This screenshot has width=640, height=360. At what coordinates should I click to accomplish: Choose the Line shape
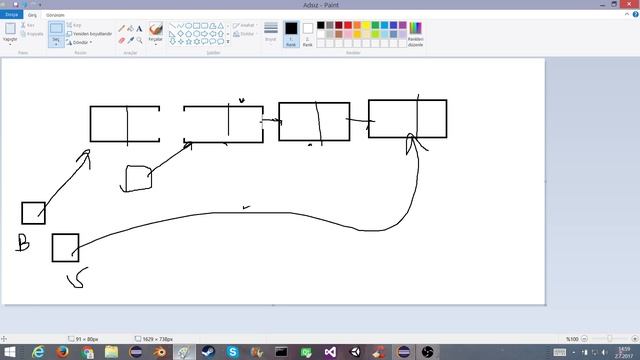pyautogui.click(x=172, y=26)
